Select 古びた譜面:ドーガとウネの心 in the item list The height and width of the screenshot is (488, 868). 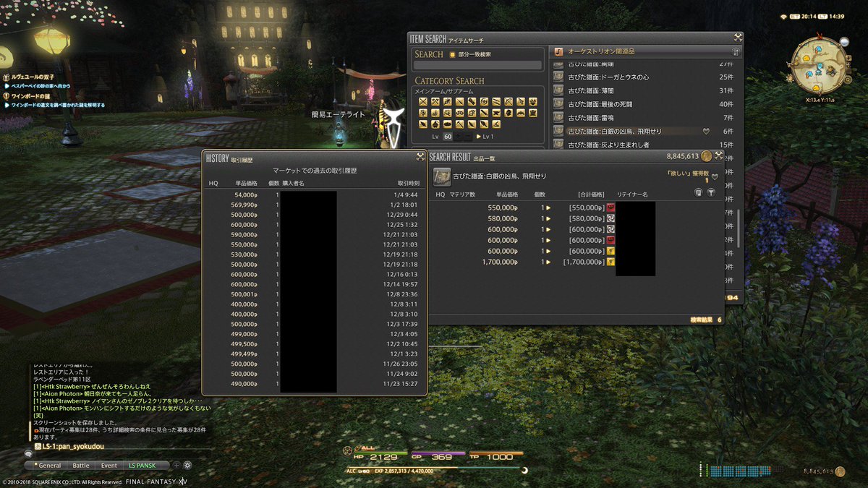point(644,77)
